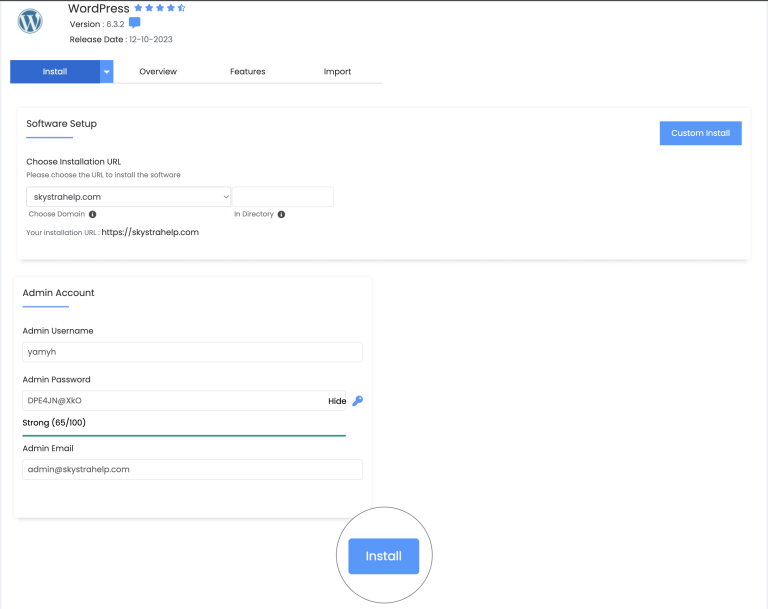The width and height of the screenshot is (768, 609).
Task: Open the Features tab
Action: click(x=248, y=72)
